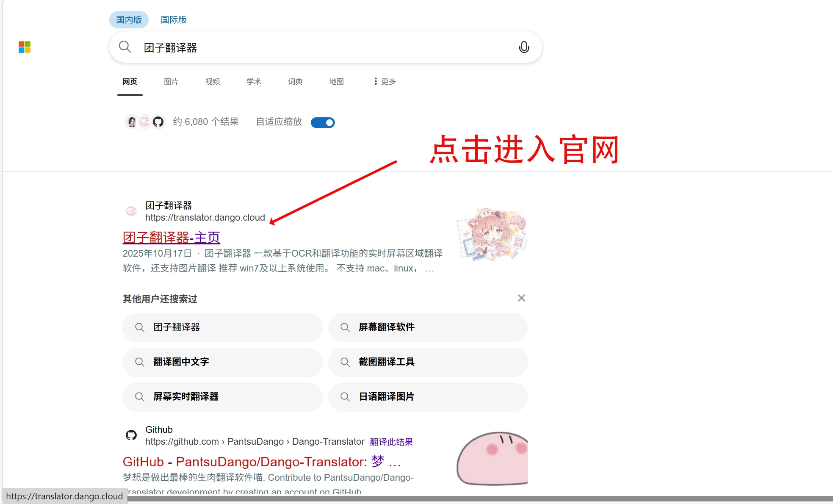This screenshot has width=833, height=504.
Task: Search related suggestion 团子翻译器
Action: (222, 327)
